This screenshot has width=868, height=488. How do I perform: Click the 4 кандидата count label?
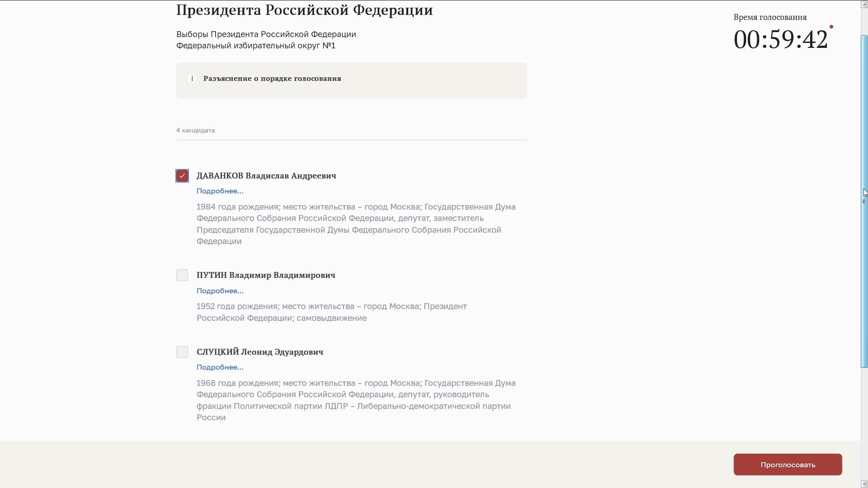click(x=195, y=131)
